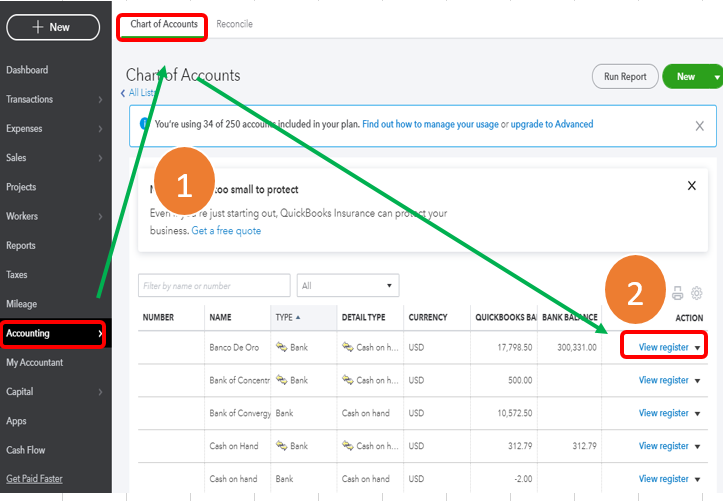Click the print icon above the table
Viewport: 723px width, 501px height.
(x=677, y=293)
